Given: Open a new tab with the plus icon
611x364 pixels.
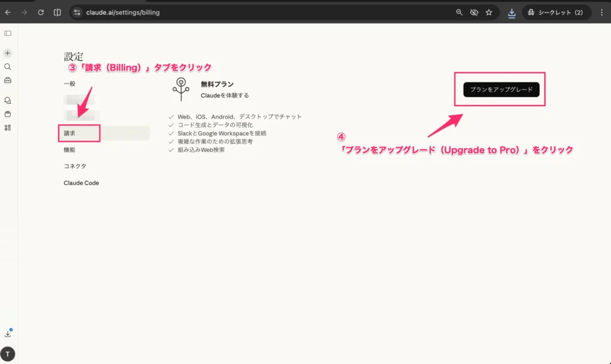Looking at the screenshot, I should (x=7, y=53).
